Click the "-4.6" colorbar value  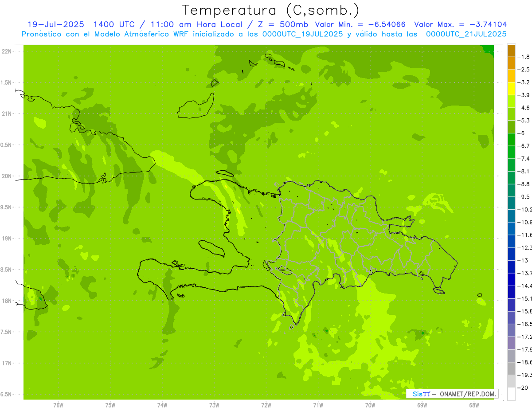(524, 108)
